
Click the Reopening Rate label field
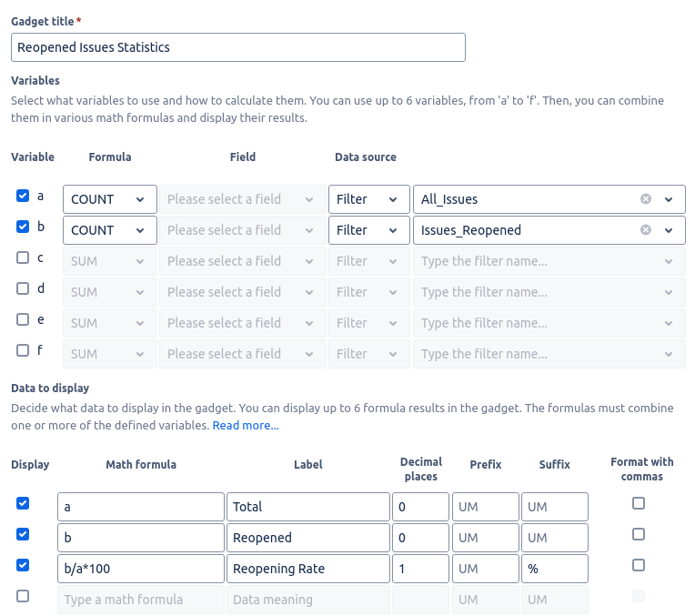pos(307,569)
